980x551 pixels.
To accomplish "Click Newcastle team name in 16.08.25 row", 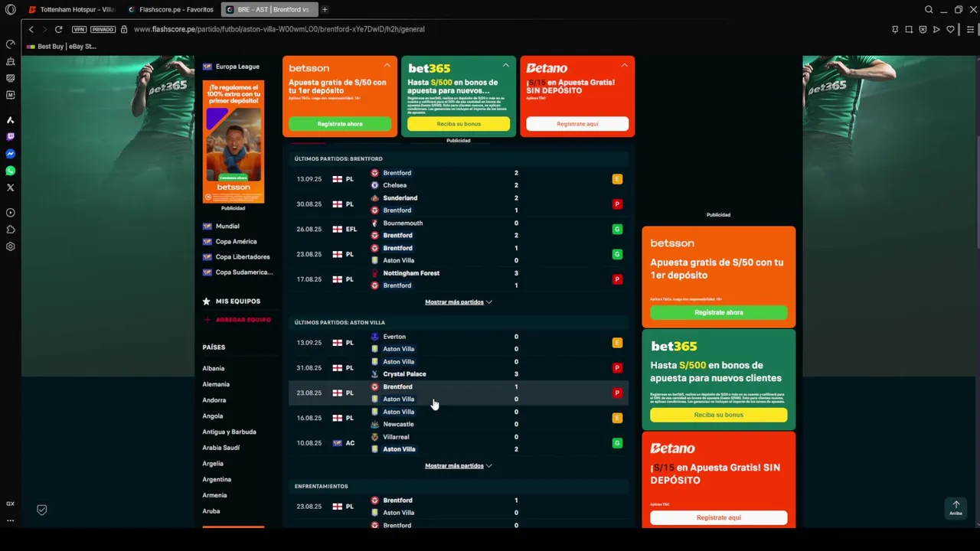I will 398,425.
